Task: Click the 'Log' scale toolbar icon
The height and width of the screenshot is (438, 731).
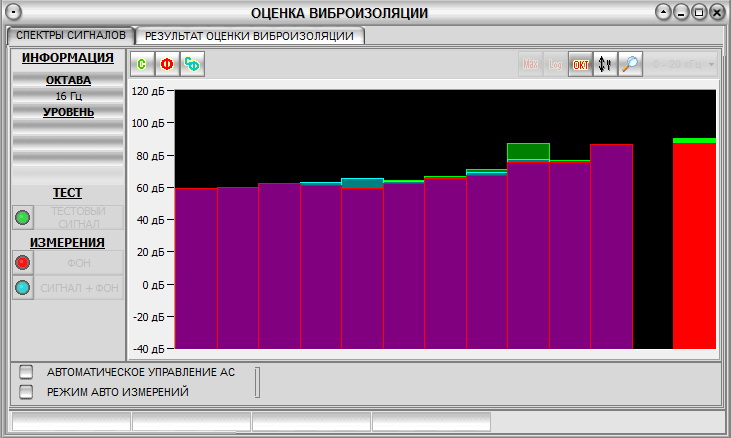Action: (x=555, y=65)
